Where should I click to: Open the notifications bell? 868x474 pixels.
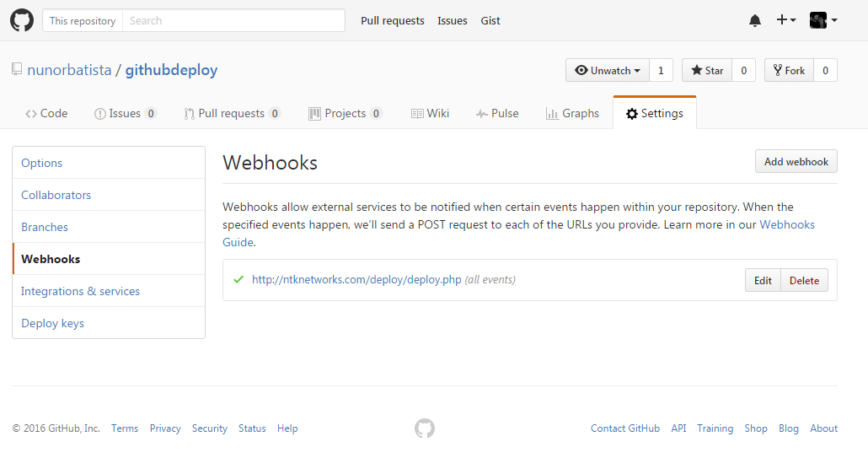coord(755,20)
